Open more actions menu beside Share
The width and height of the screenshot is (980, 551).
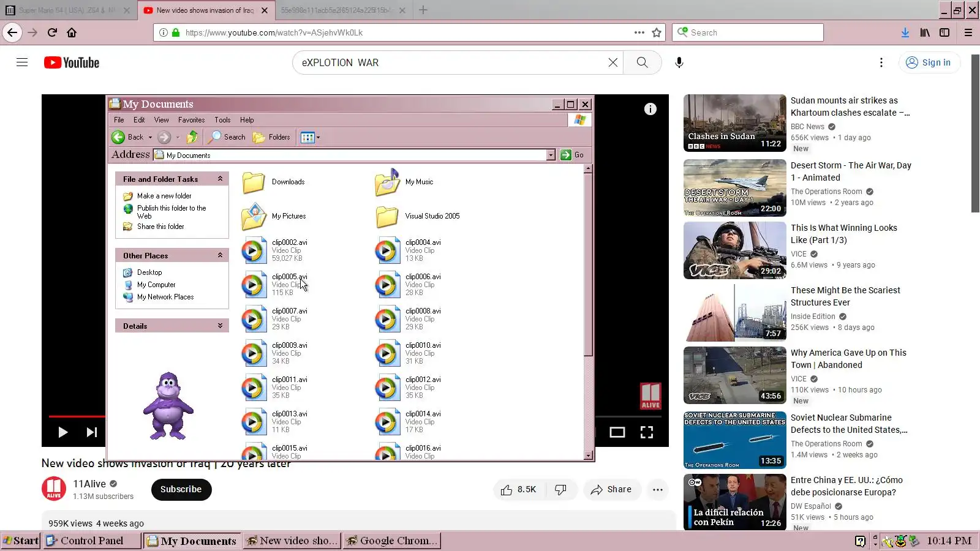pos(658,489)
